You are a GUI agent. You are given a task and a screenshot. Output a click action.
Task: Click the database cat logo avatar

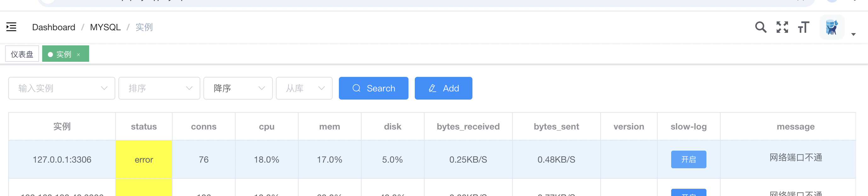pyautogui.click(x=831, y=27)
